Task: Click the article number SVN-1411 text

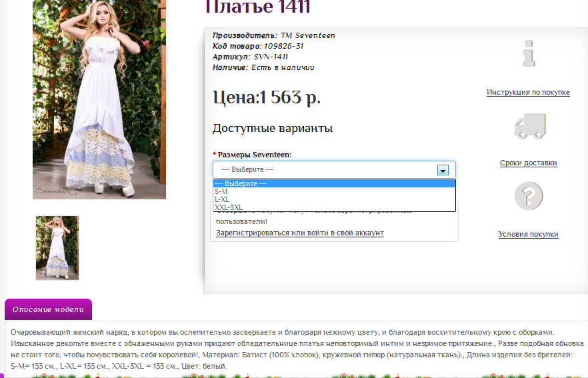Action: (271, 57)
